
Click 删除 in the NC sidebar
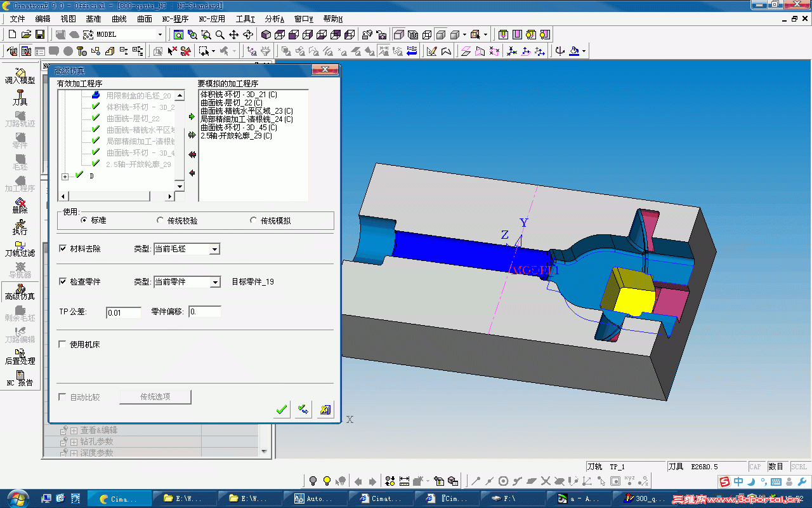[x=20, y=206]
